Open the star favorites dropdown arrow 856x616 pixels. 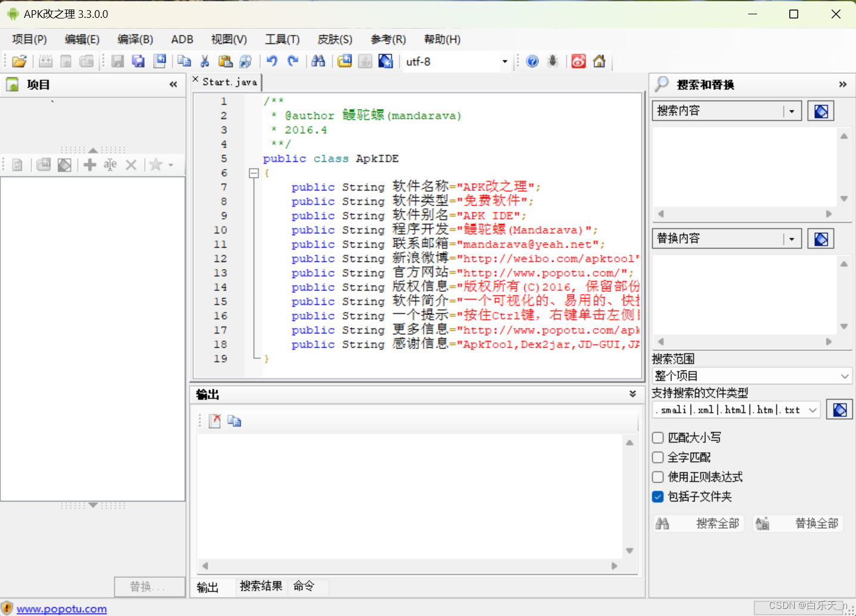(171, 165)
